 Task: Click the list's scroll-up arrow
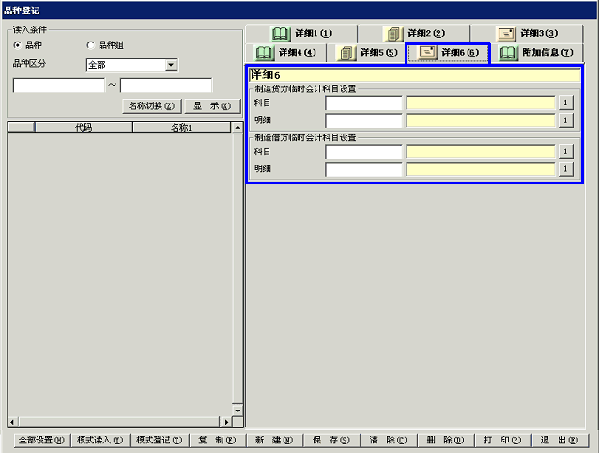click(x=238, y=127)
